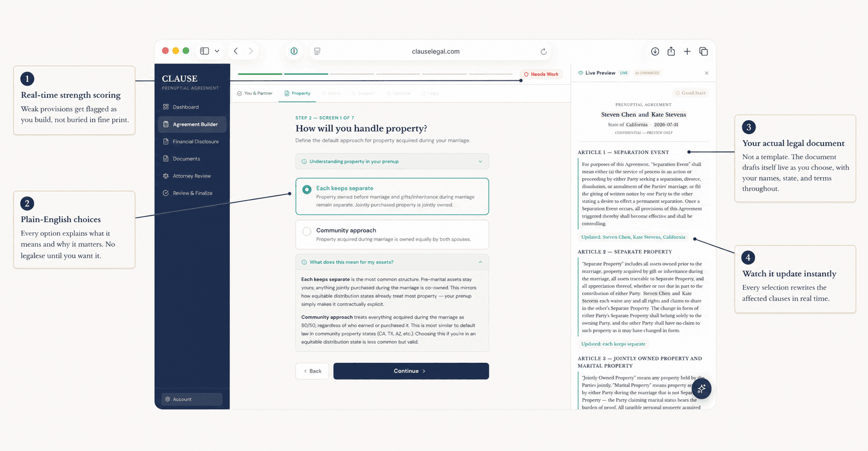Click the Good Start badge in preview
Image resolution: width=868 pixels, height=451 pixels.
[690, 93]
